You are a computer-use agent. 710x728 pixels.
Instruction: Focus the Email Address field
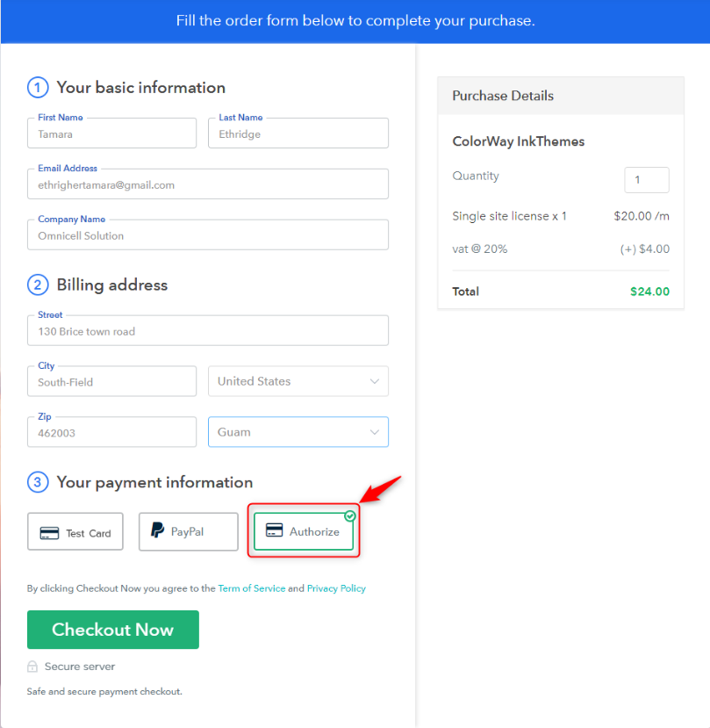208,184
